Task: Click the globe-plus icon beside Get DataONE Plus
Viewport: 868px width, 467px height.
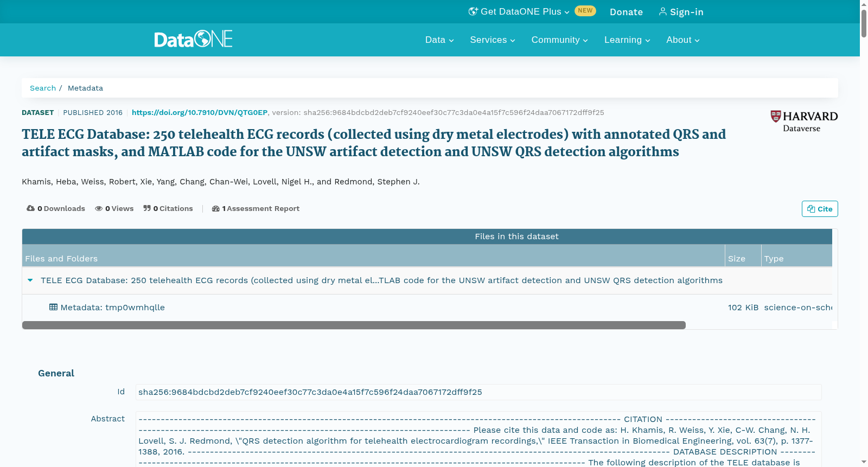Action: coord(473,11)
